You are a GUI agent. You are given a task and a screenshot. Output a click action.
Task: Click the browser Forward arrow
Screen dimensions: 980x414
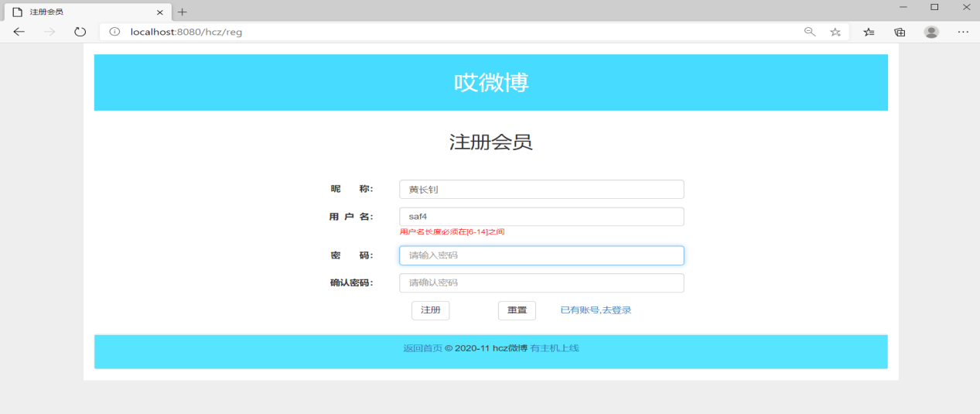click(50, 32)
